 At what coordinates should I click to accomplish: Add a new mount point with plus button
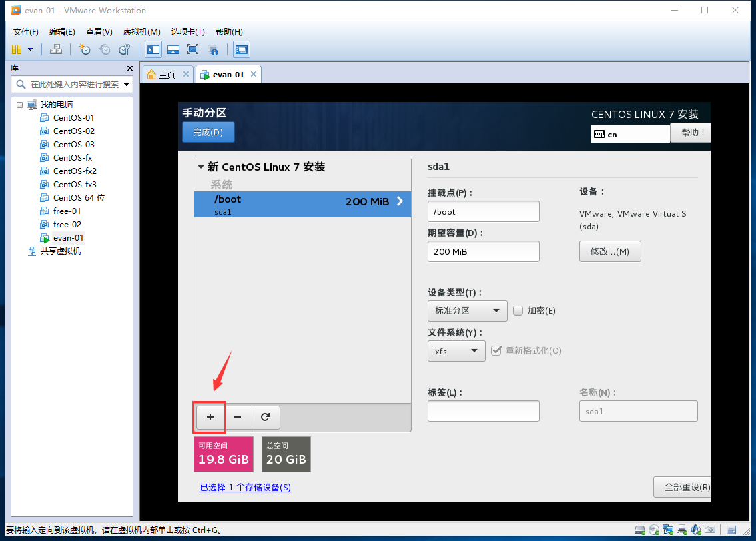coord(210,417)
